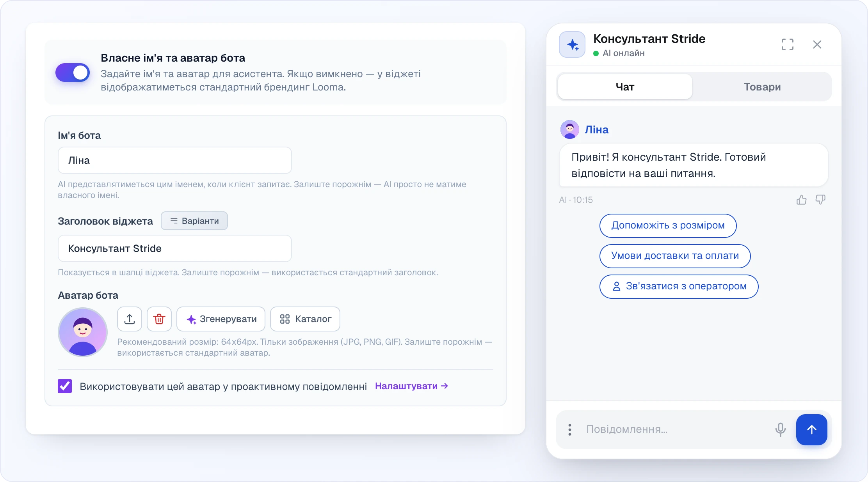This screenshot has height=482, width=868.
Task: Click the Ліна name in chat
Action: point(596,129)
